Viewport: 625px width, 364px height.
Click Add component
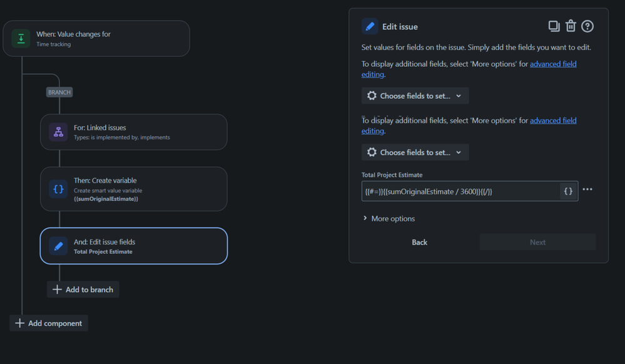click(48, 323)
